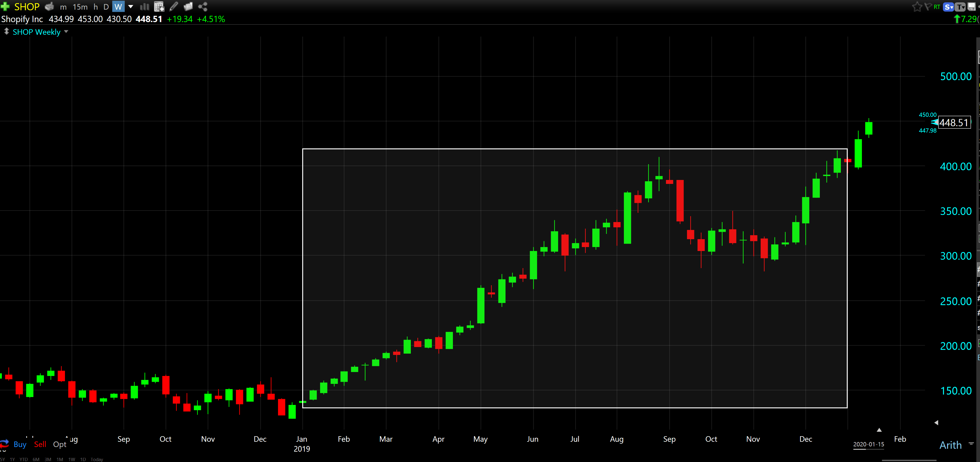The width and height of the screenshot is (980, 462).
Task: Select the pencil drawing tool icon
Action: point(174,7)
